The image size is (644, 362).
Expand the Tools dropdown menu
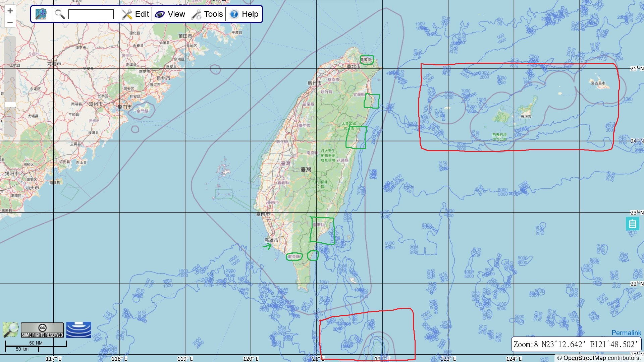click(x=213, y=14)
